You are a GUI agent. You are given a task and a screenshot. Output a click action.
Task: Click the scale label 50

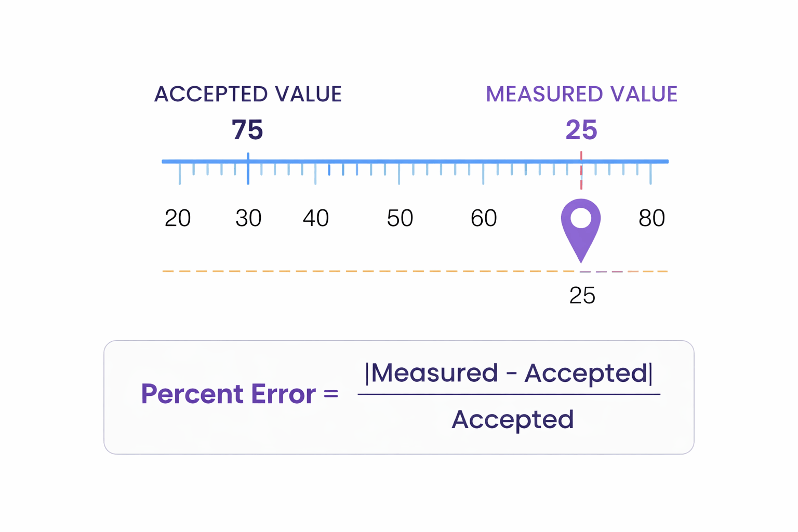click(400, 218)
